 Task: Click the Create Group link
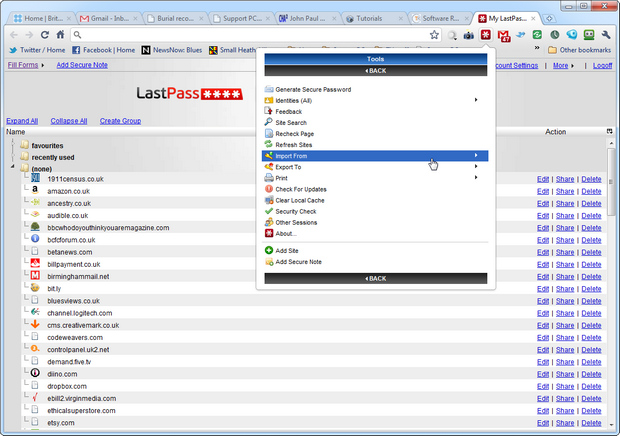[120, 121]
